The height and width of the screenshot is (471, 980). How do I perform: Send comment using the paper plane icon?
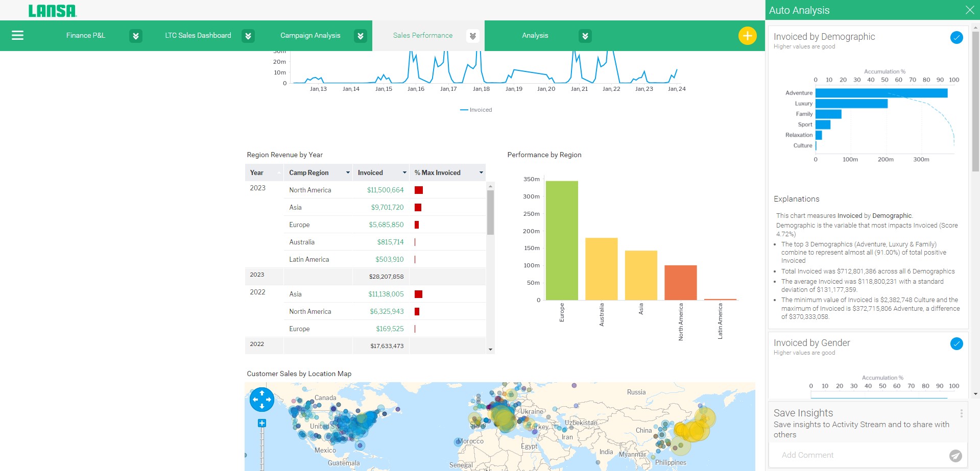coord(955,455)
